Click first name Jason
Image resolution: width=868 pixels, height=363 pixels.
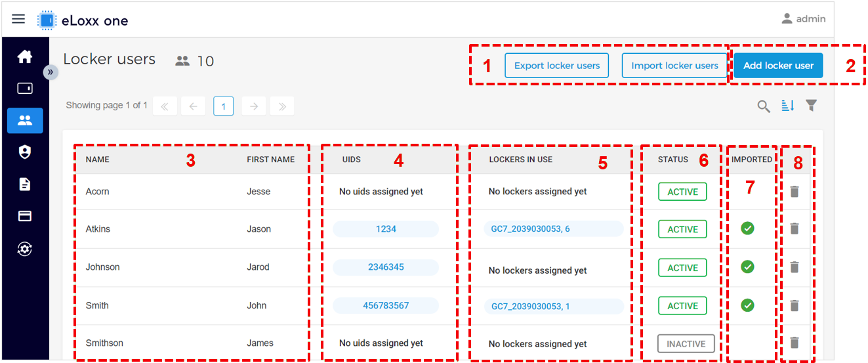point(259,229)
